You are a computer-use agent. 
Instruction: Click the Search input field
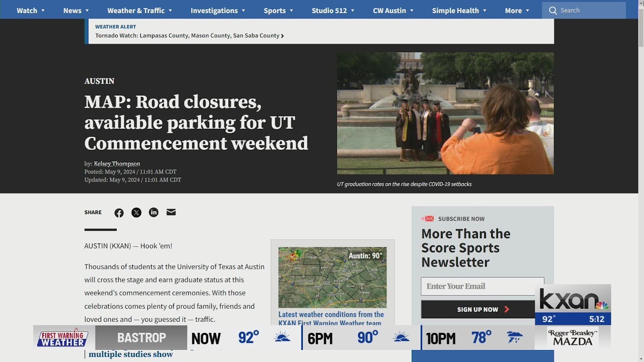coord(584,10)
